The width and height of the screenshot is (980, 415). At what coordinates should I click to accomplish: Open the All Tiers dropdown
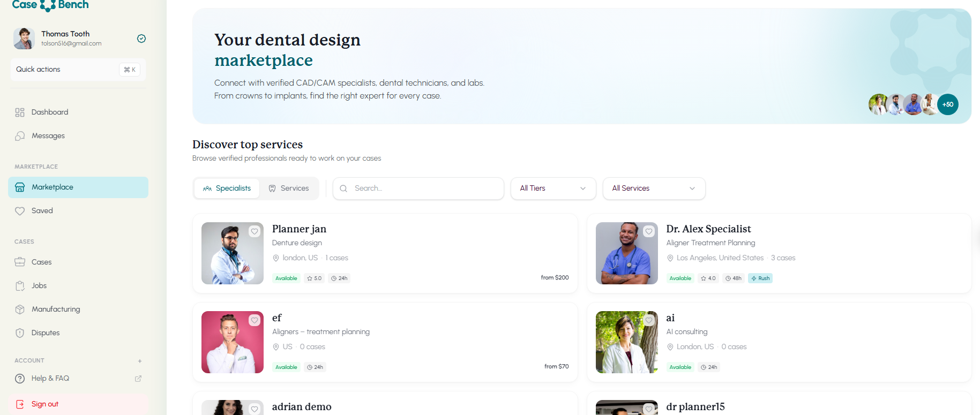coord(553,188)
